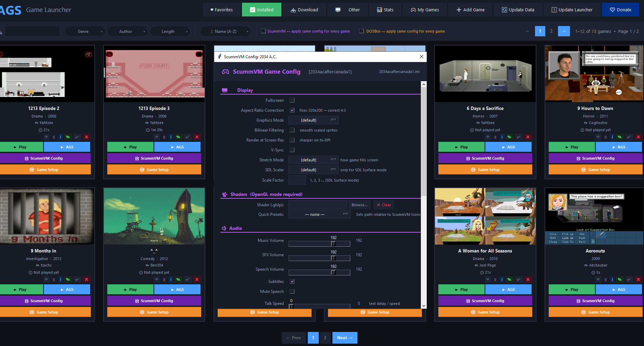Click Next at the bottom pagination
This screenshot has width=644, height=346.
345,338
